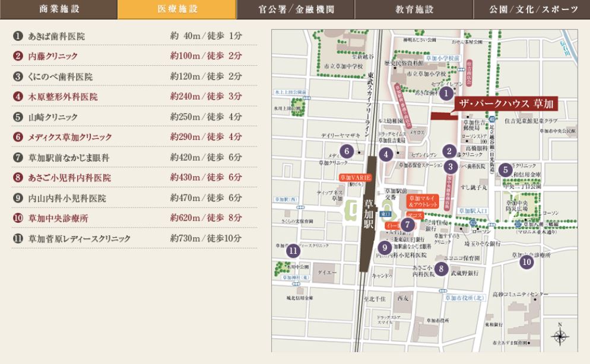Switch to 公園/文化/スポーツ tab
Screen dimensions: 590x364
[x=532, y=9]
